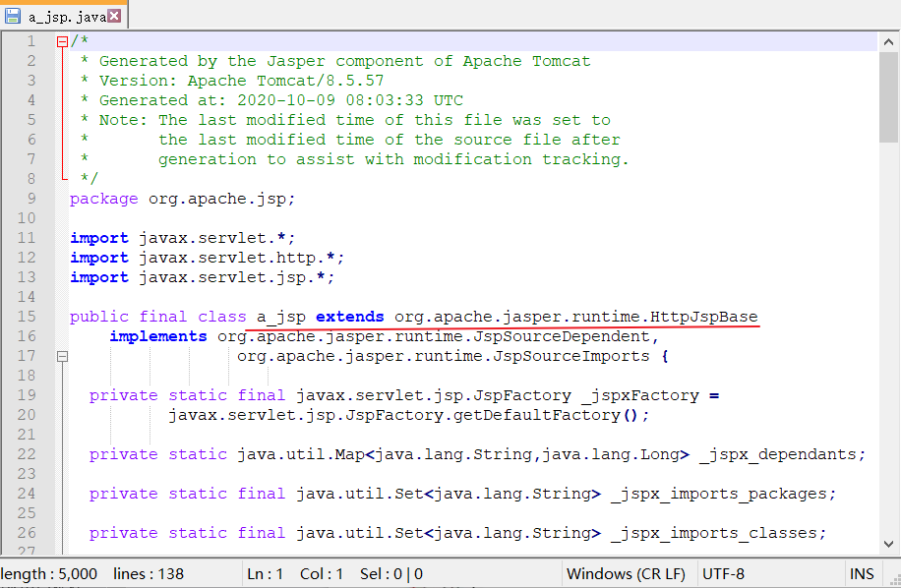Click '_jspx_imports_packages;' on line 24
Viewport: 901px width, 588px height.
[x=723, y=494]
